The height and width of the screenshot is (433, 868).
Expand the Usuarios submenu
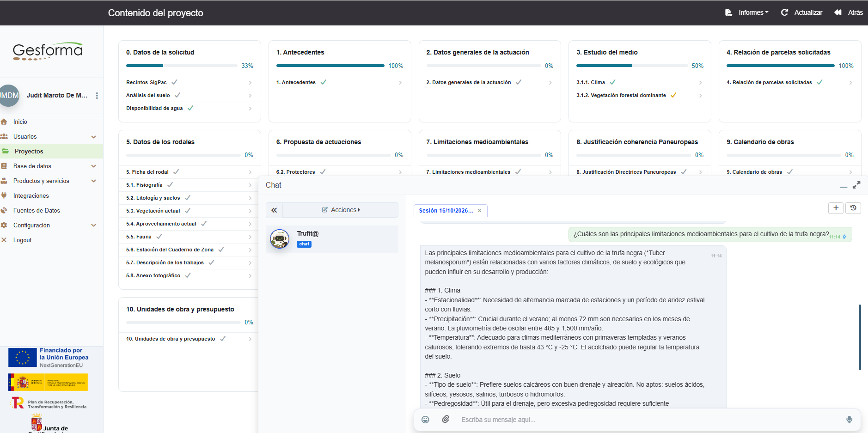pos(94,137)
